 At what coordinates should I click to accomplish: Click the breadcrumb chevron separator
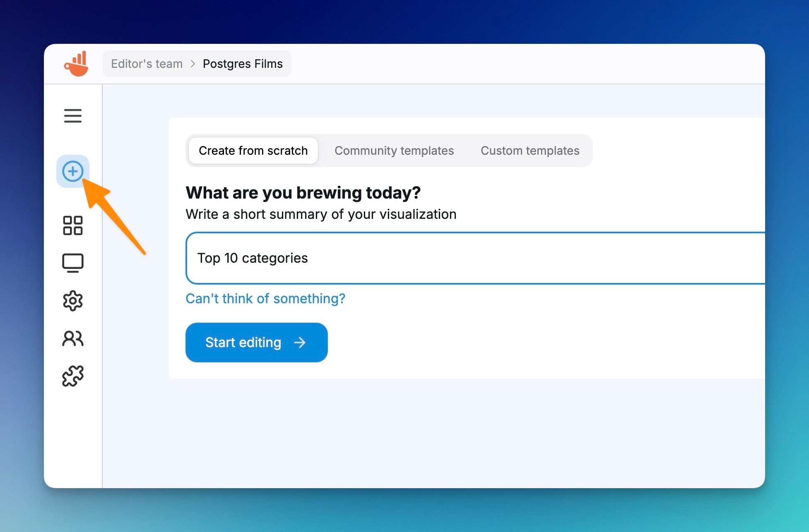pyautogui.click(x=193, y=64)
